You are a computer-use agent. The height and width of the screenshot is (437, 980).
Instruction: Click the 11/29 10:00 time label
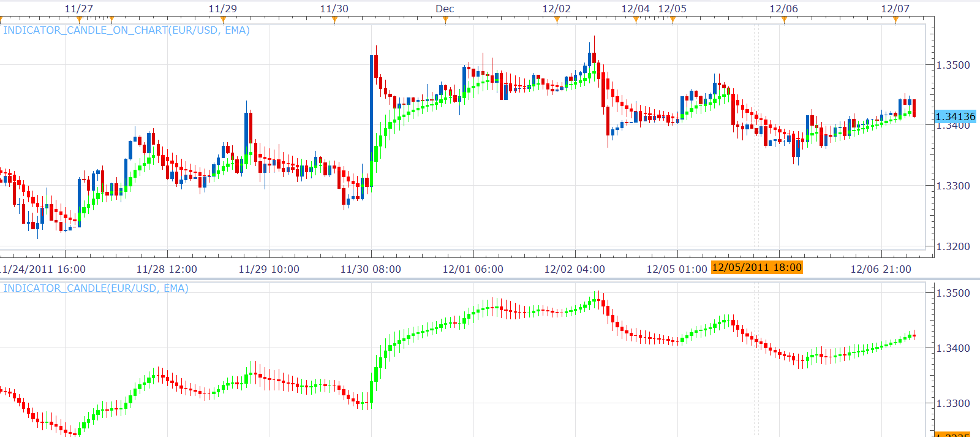click(x=269, y=269)
